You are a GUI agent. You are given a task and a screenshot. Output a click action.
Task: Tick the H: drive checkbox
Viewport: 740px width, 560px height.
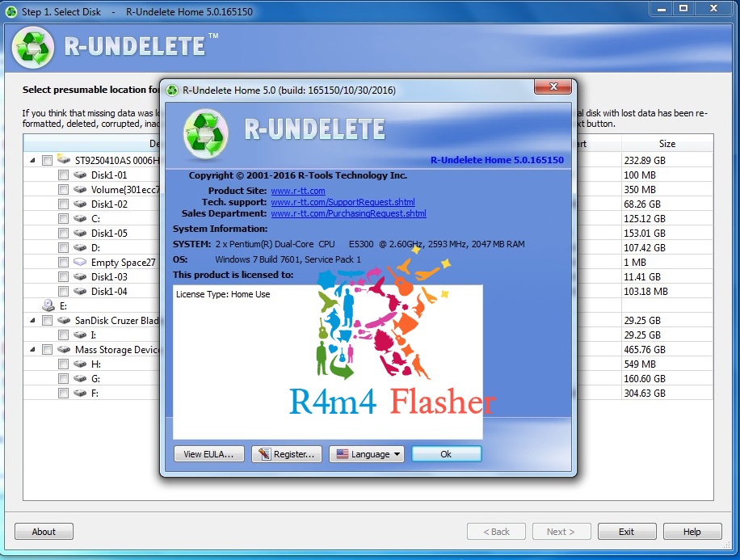click(x=63, y=364)
